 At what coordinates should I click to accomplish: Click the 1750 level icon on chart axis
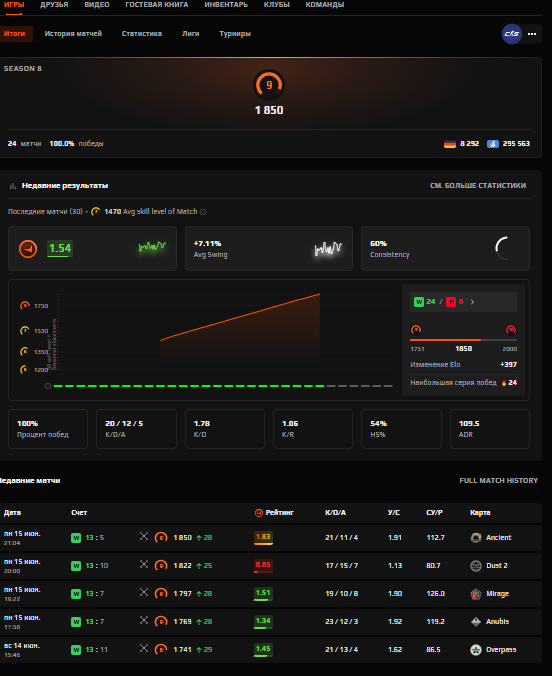[x=25, y=306]
